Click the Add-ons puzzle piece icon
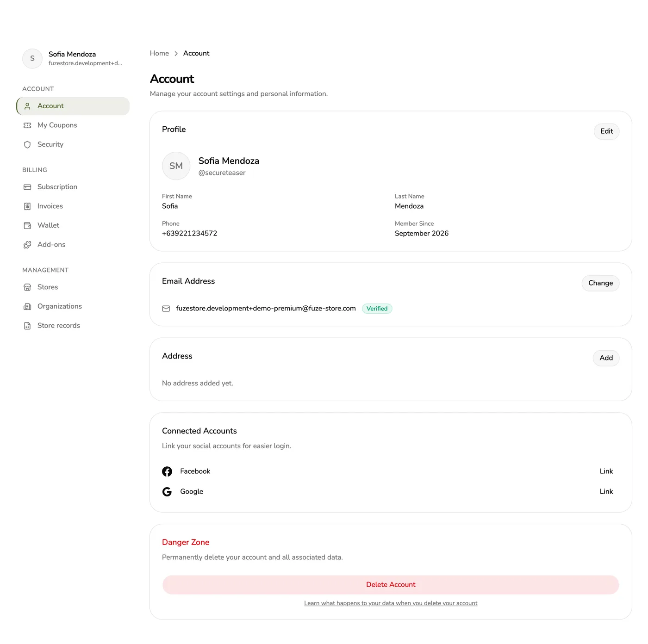Viewport: 648px width, 644px height. tap(27, 245)
